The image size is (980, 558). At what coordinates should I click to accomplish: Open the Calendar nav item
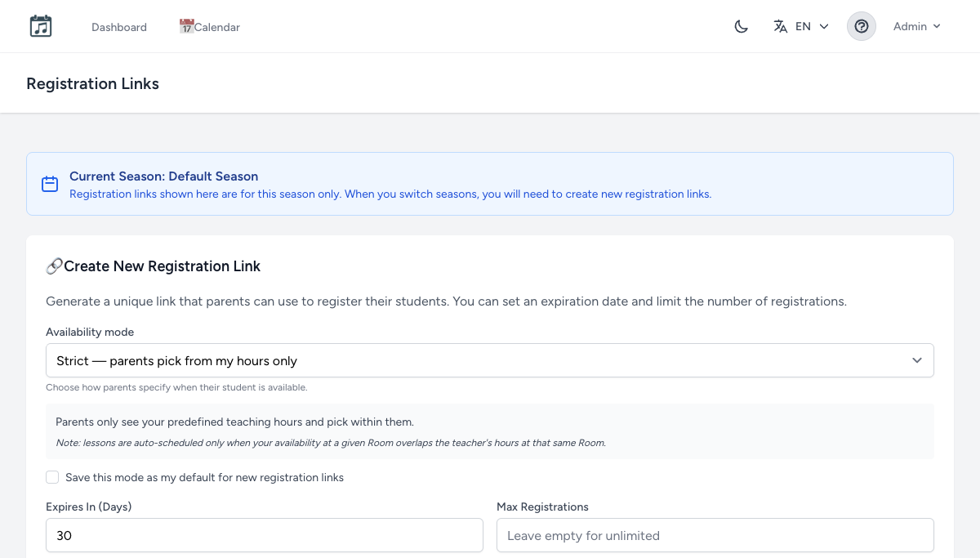(210, 27)
